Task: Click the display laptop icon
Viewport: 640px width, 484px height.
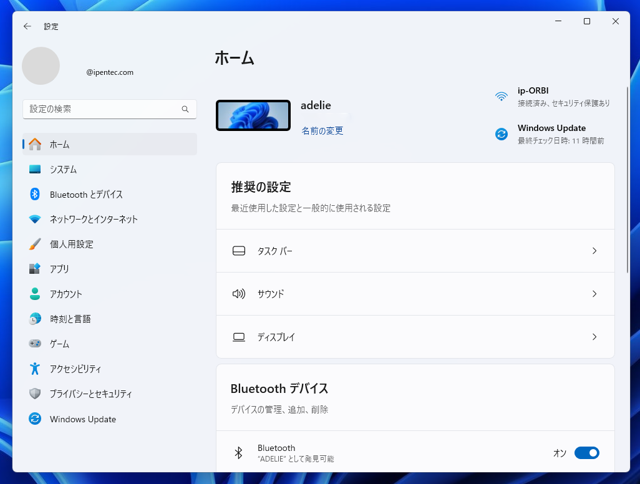Action: coord(239,337)
